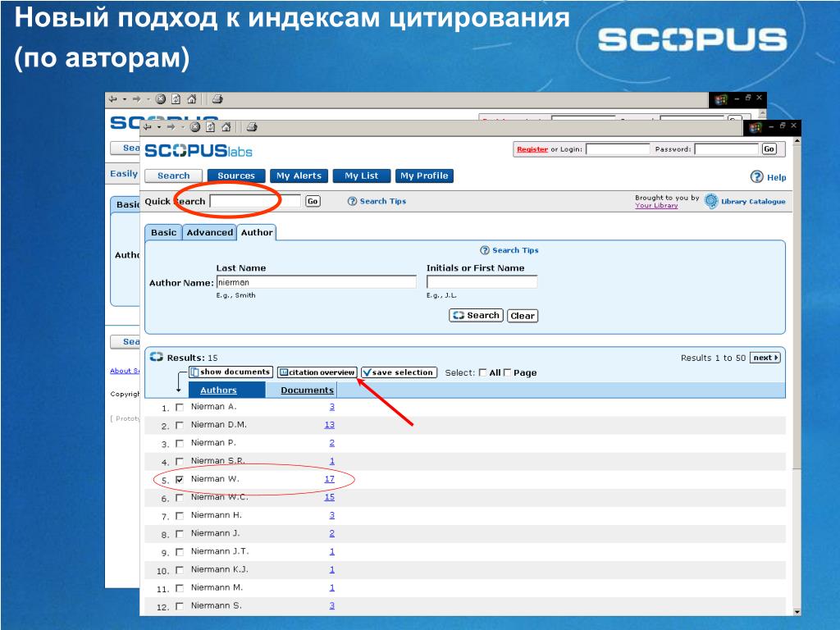The height and width of the screenshot is (630, 840).
Task: Click the 'save selection' button
Action: tap(399, 372)
